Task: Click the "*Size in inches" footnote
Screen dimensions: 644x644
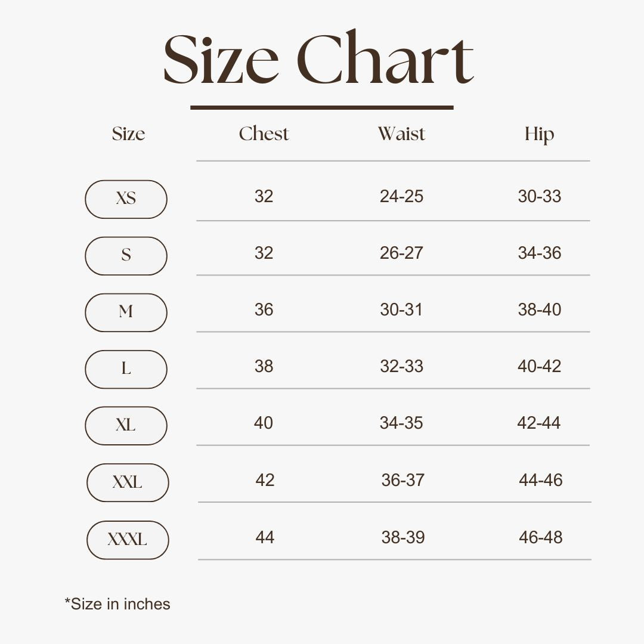Action: pos(117,604)
